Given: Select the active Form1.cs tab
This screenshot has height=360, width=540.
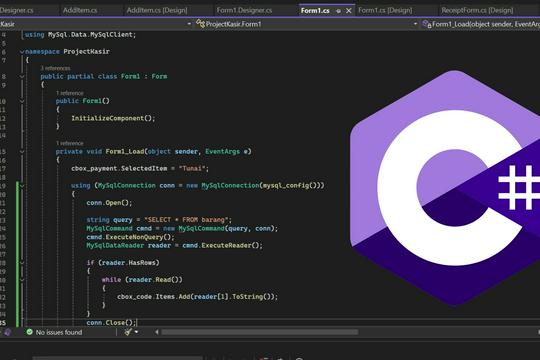Looking at the screenshot, I should click(x=315, y=11).
